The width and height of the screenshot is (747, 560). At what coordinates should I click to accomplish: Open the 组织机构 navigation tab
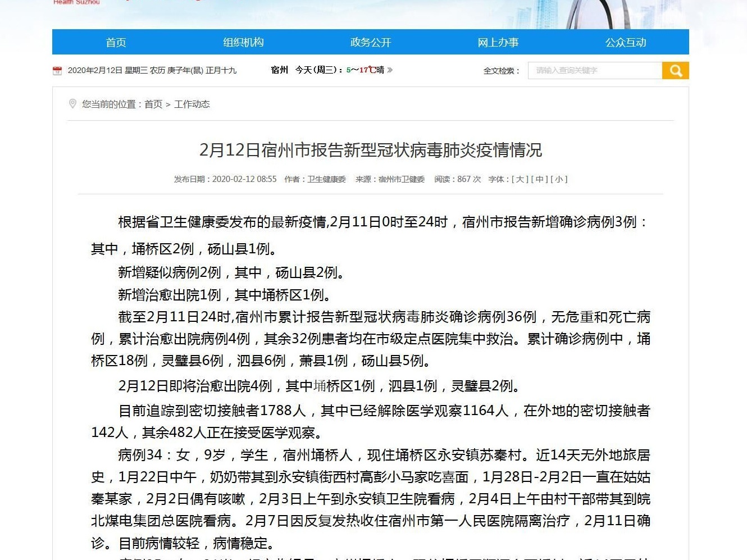click(243, 42)
